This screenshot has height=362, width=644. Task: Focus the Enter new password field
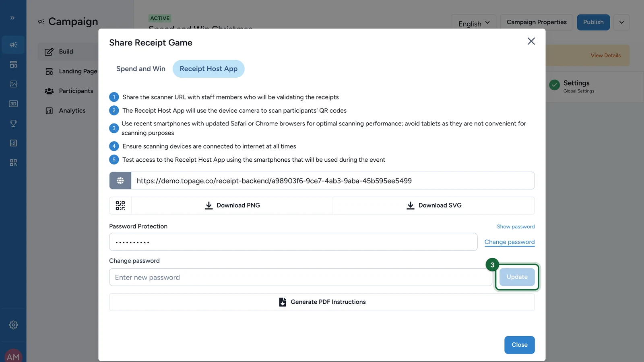301,277
